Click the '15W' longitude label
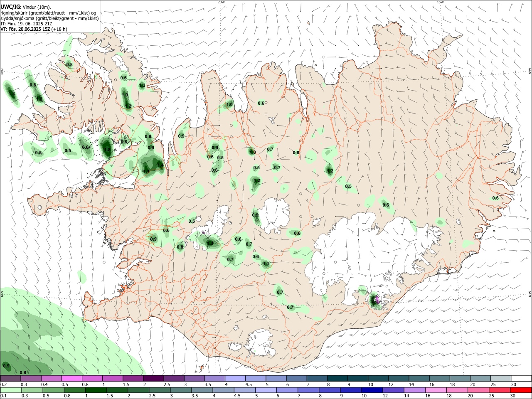The width and height of the screenshot is (532, 399). (x=440, y=2)
